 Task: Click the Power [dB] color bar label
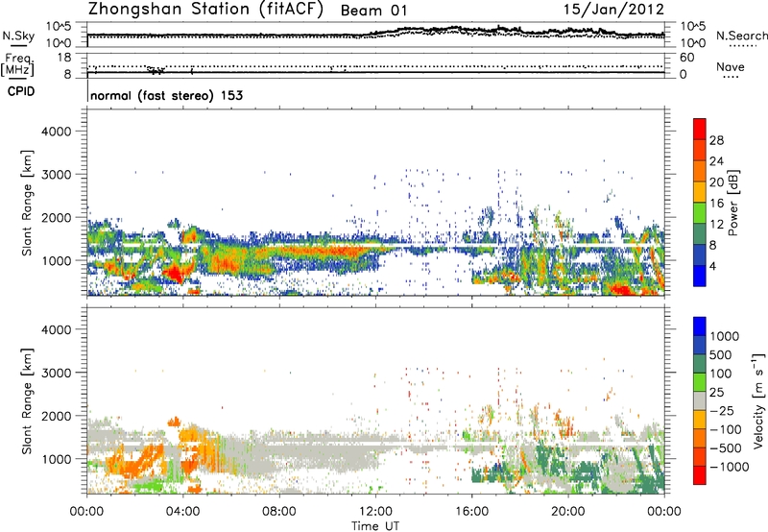[x=732, y=203]
